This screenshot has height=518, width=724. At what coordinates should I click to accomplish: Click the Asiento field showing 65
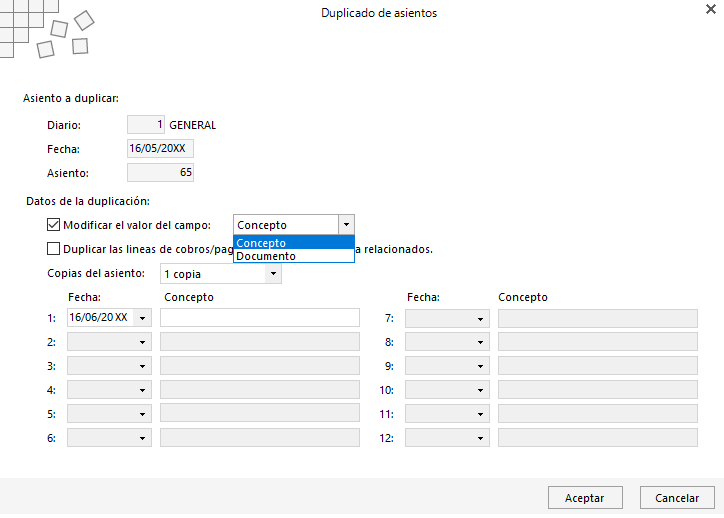pos(160,173)
